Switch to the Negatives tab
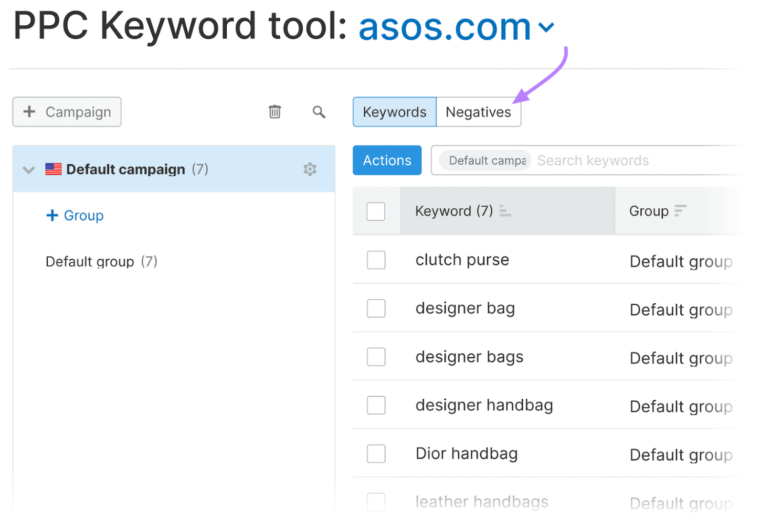The height and width of the screenshot is (532, 761). click(x=478, y=112)
